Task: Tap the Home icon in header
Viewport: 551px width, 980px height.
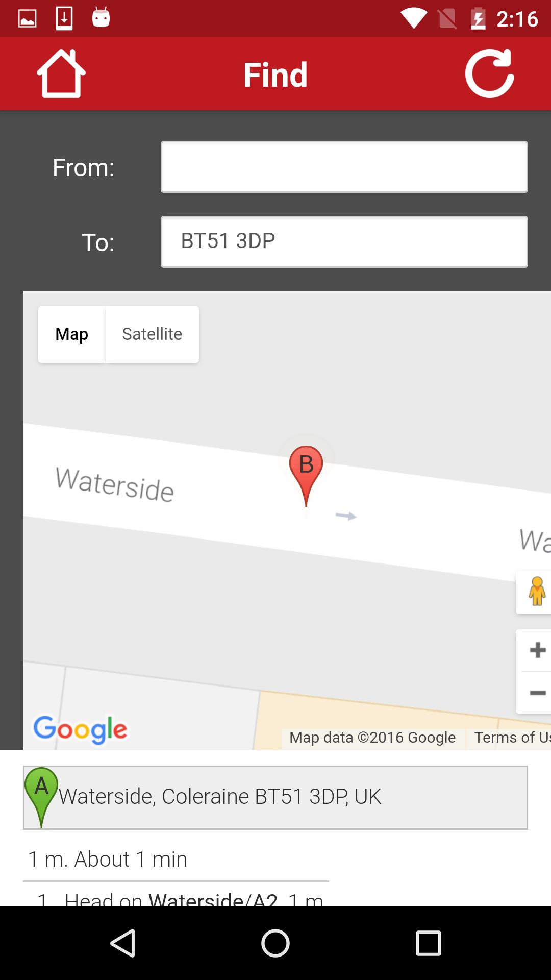Action: tap(61, 73)
